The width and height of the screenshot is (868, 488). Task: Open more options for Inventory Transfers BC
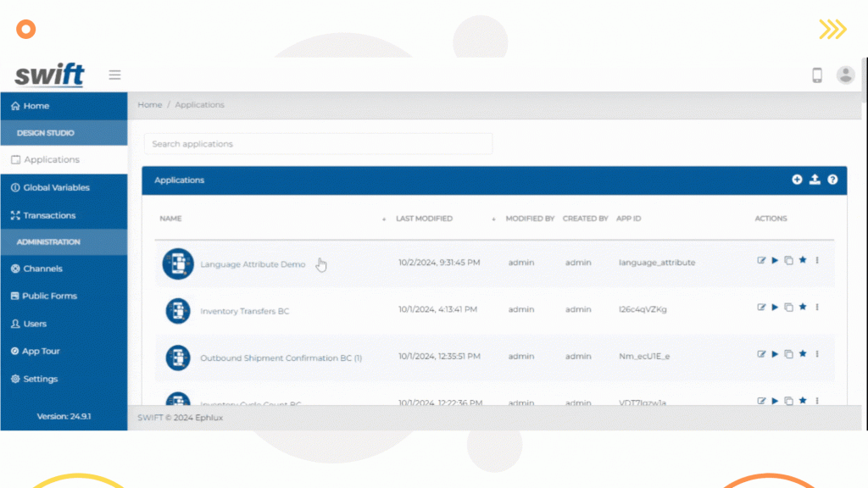pyautogui.click(x=817, y=307)
